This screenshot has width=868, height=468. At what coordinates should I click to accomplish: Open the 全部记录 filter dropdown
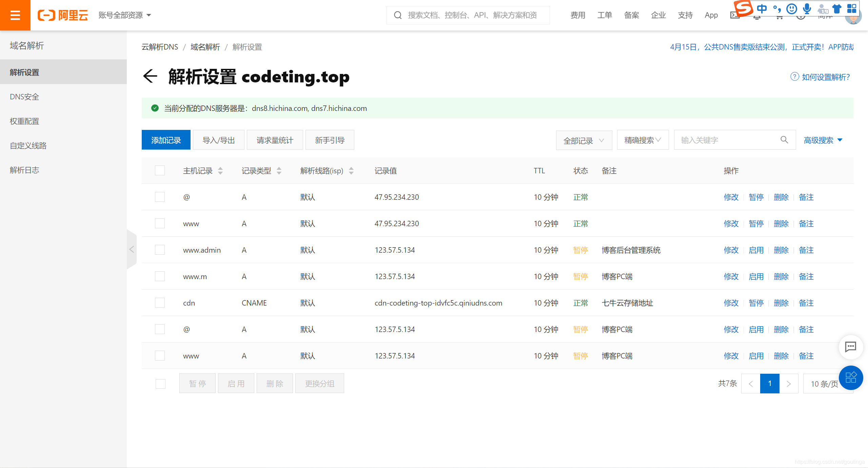[x=584, y=140]
